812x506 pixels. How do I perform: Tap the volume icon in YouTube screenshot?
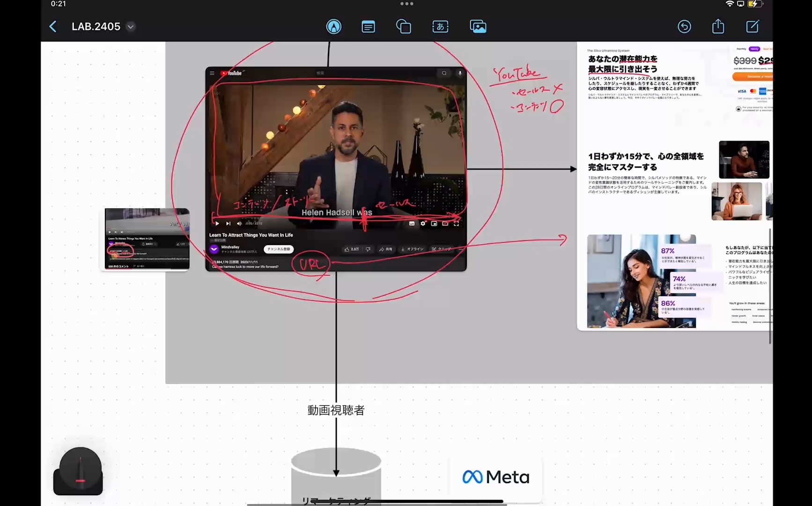click(239, 223)
